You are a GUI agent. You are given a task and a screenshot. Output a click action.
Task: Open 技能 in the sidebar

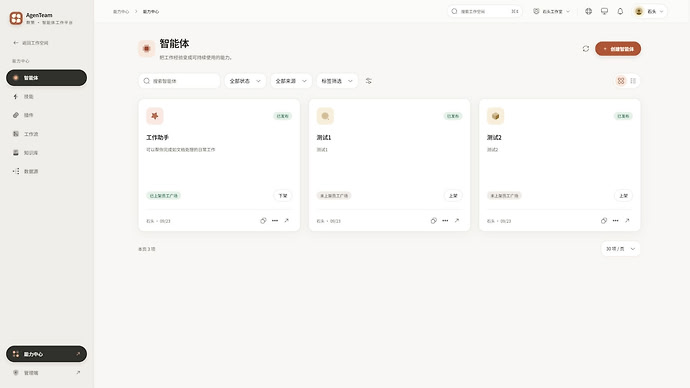[x=46, y=96]
